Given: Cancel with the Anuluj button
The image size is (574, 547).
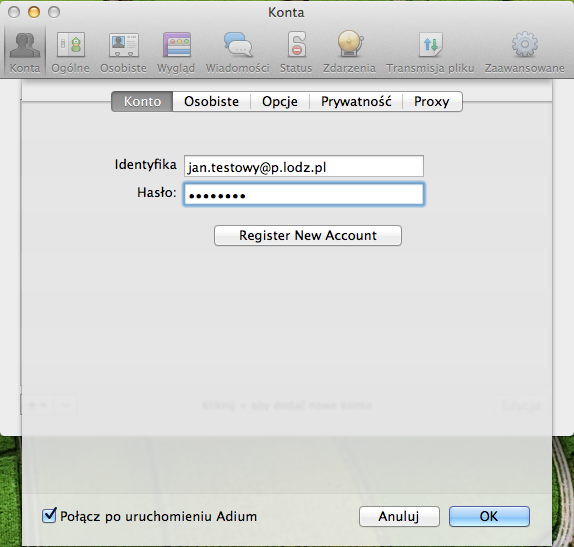Looking at the screenshot, I should click(x=399, y=516).
